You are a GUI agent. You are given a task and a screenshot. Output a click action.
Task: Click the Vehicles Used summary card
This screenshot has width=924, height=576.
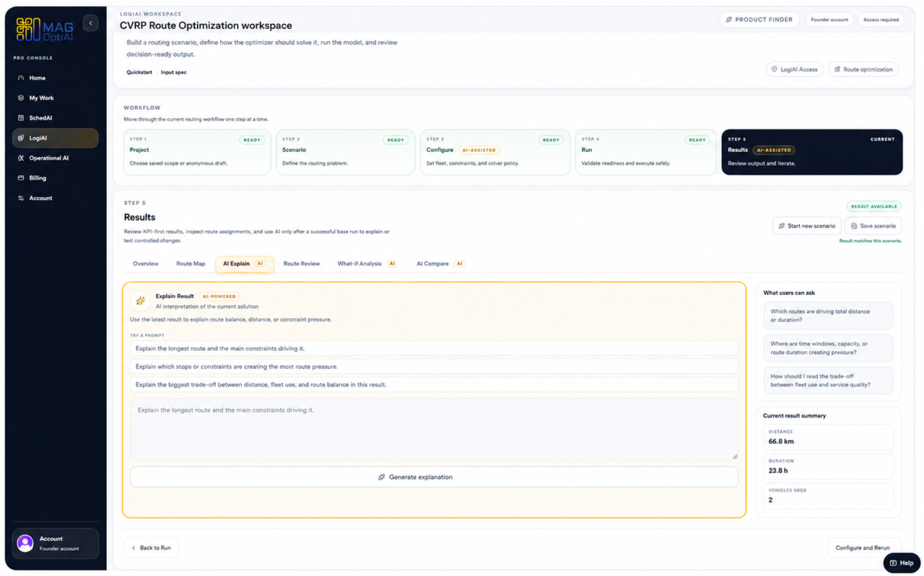828,495
